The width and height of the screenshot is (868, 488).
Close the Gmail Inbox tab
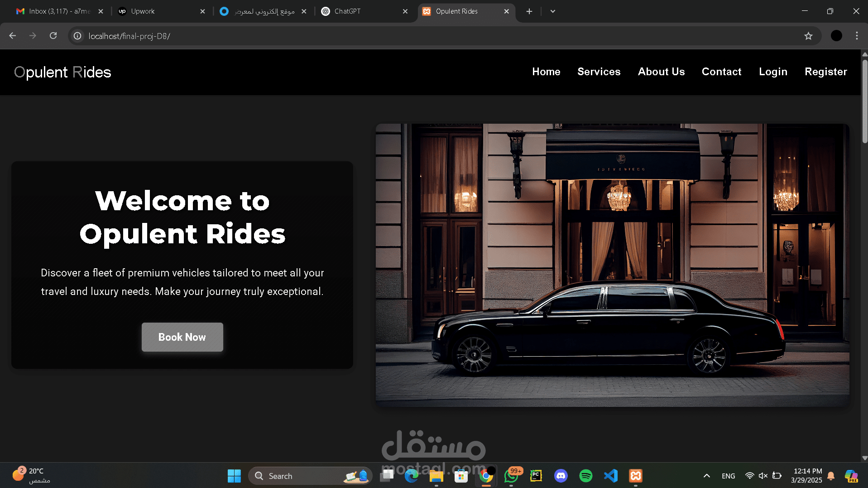click(x=101, y=11)
